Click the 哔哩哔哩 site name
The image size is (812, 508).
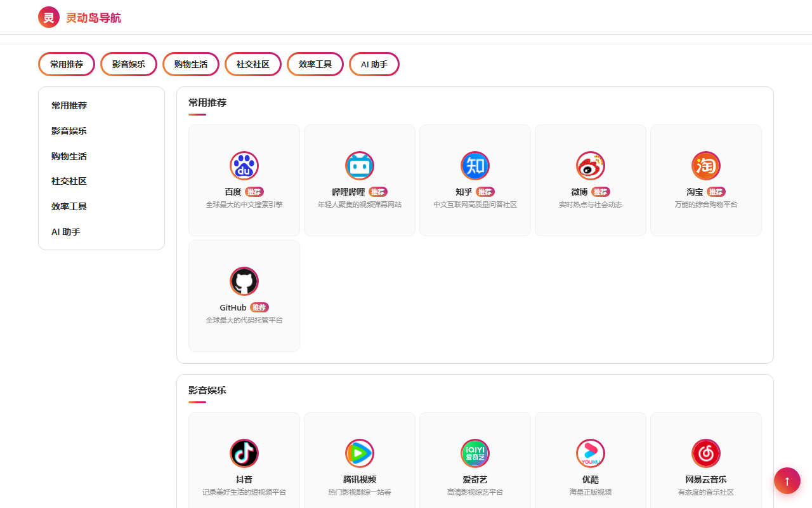click(x=349, y=192)
